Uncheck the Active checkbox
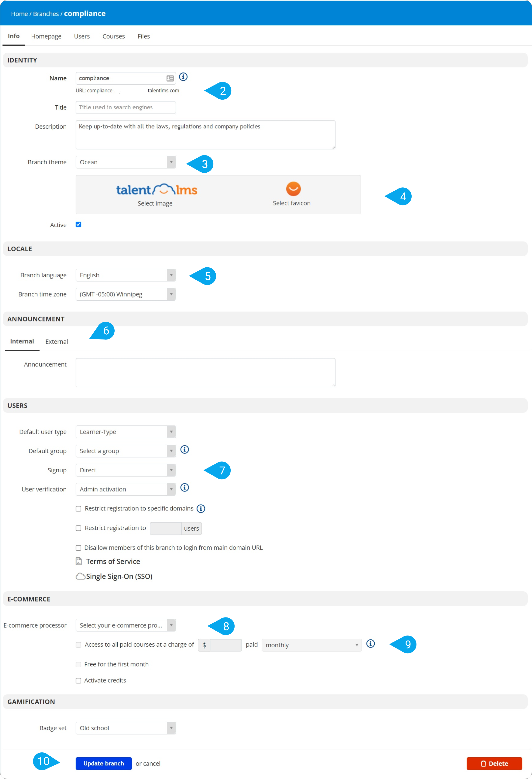The width and height of the screenshot is (532, 779). (x=78, y=225)
